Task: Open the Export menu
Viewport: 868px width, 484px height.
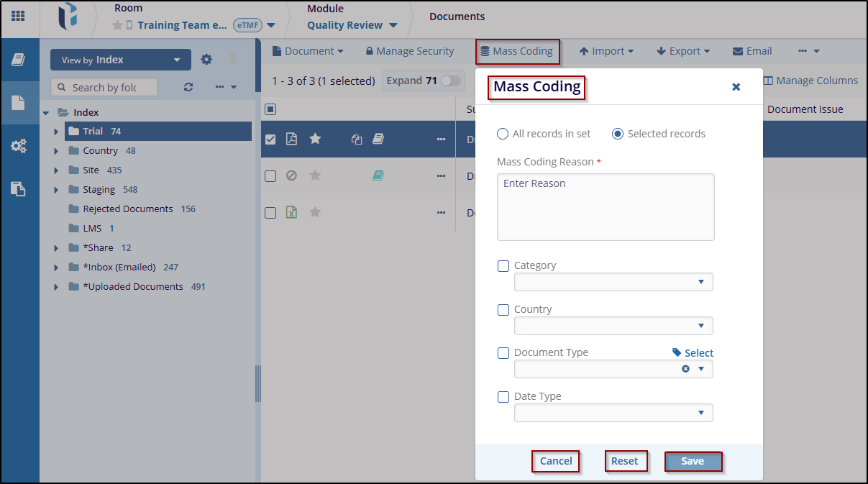Action: [x=682, y=51]
